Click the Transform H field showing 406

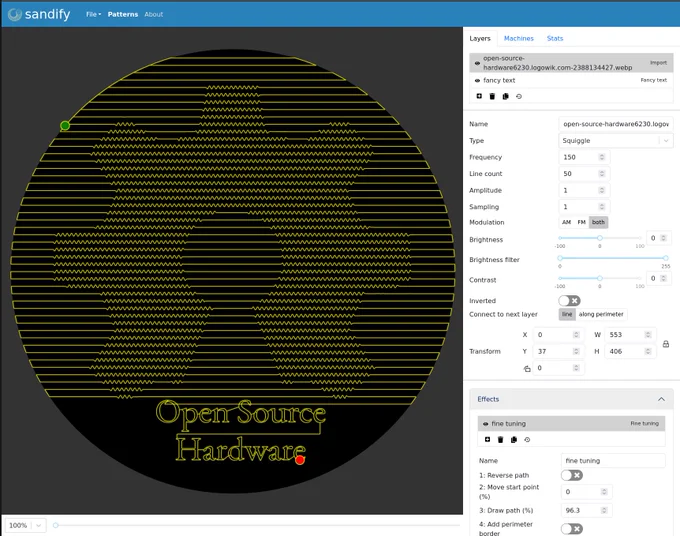pyautogui.click(x=630, y=351)
